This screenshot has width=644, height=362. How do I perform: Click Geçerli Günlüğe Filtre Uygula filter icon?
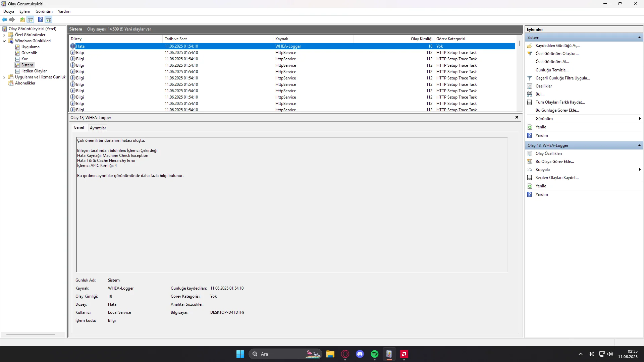click(530, 78)
